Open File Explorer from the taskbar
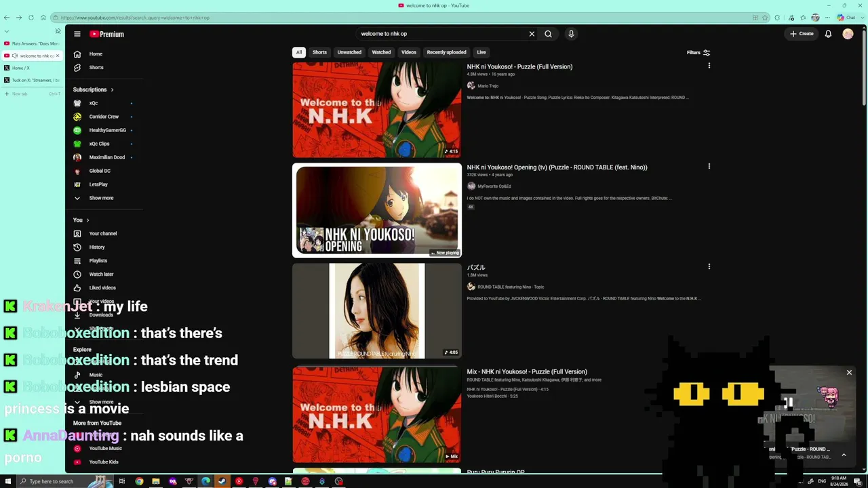 (156, 481)
